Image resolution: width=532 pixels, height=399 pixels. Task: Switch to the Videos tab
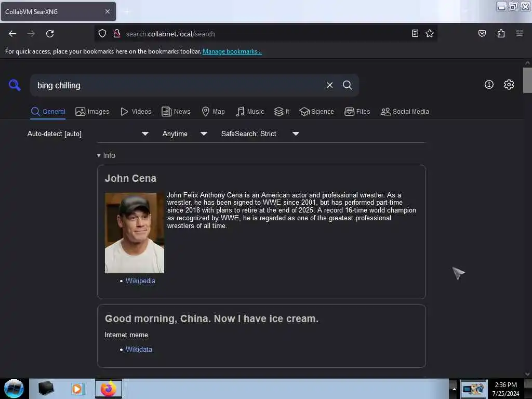pos(136,111)
